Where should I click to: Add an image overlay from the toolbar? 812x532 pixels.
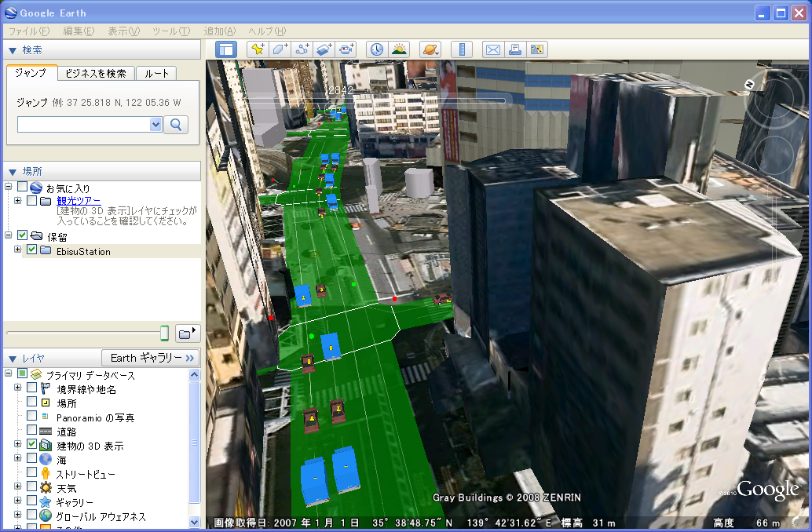tap(324, 49)
